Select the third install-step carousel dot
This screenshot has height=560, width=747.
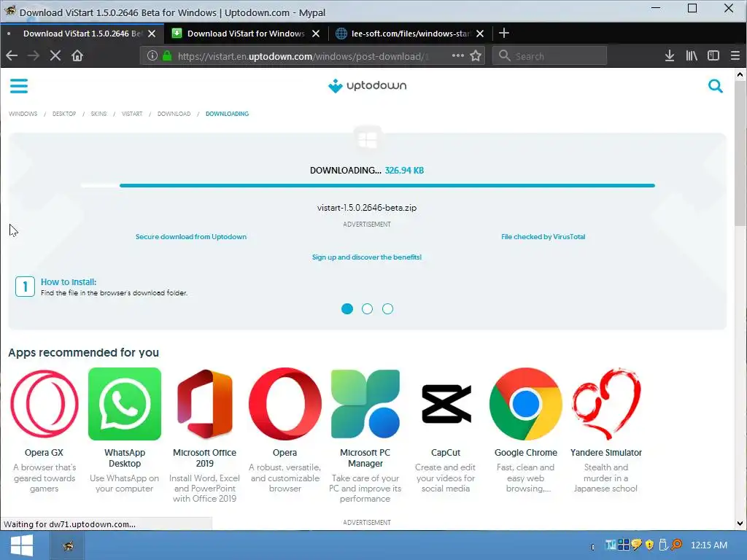click(388, 309)
